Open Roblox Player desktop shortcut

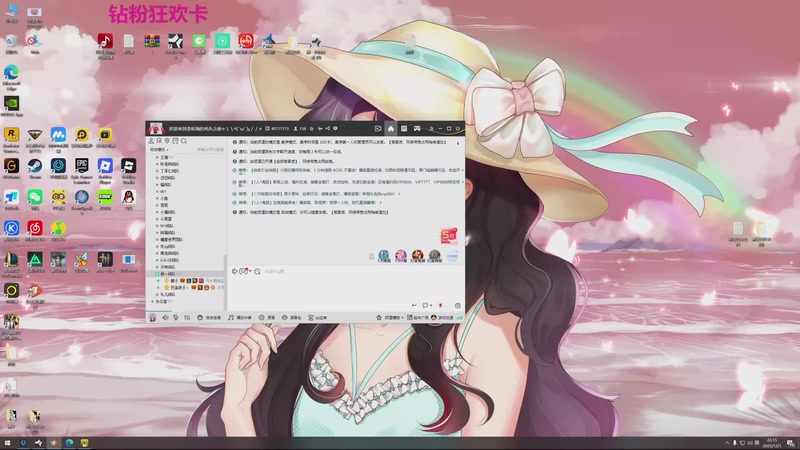pos(105,170)
